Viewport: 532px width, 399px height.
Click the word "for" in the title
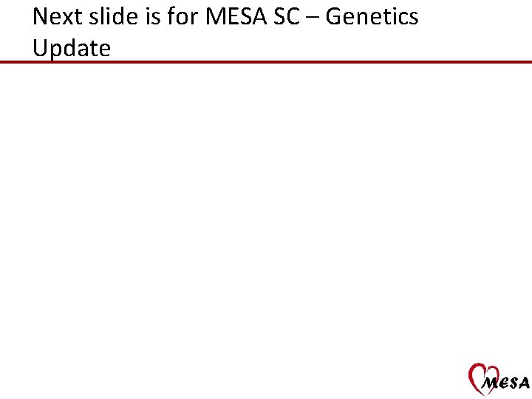pyautogui.click(x=183, y=16)
